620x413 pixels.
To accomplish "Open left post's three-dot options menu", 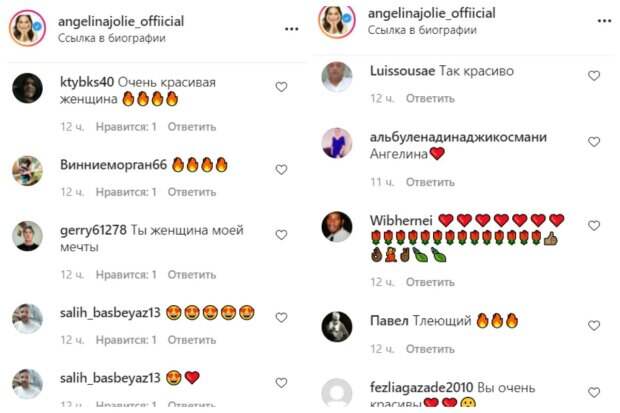I will click(291, 29).
